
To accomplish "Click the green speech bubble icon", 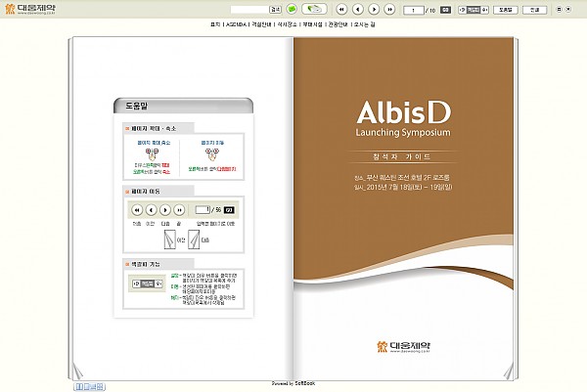I will tap(292, 9).
